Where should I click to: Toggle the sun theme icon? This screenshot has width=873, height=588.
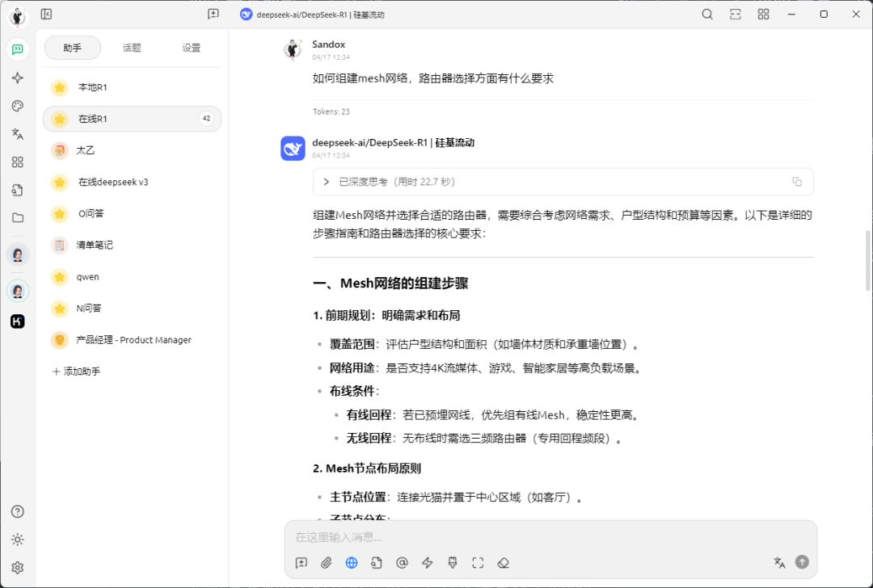coord(18,540)
